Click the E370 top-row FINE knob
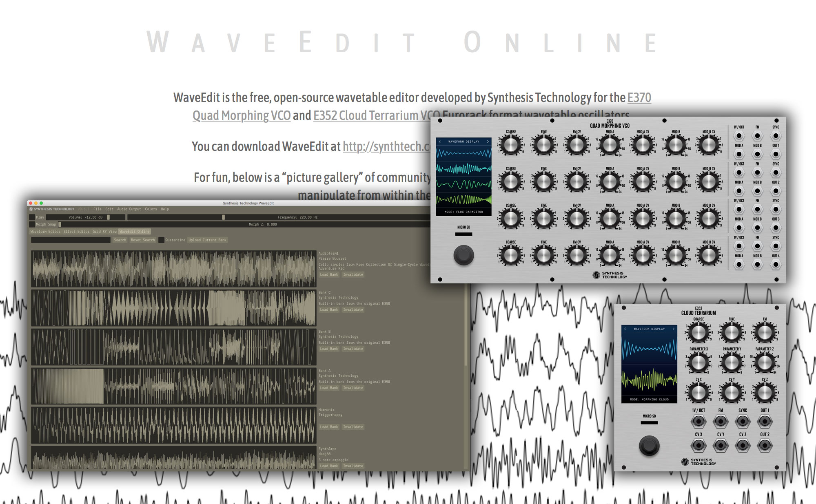 click(x=544, y=145)
